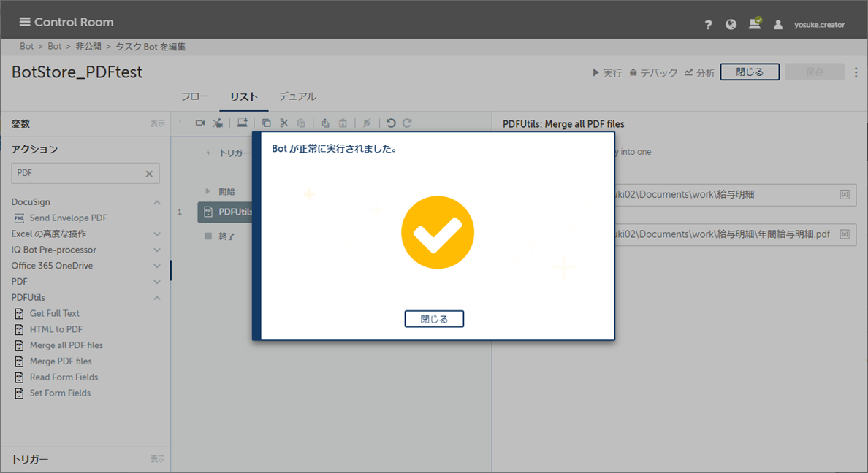Click the connected device status icon
The width and height of the screenshot is (868, 473).
[x=754, y=24]
